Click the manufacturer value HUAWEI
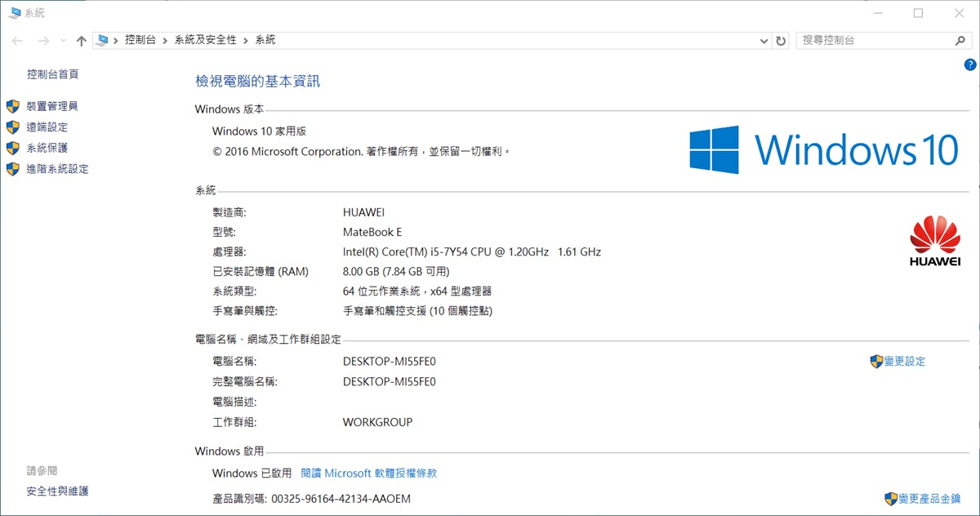The height and width of the screenshot is (516, 980). click(x=363, y=212)
